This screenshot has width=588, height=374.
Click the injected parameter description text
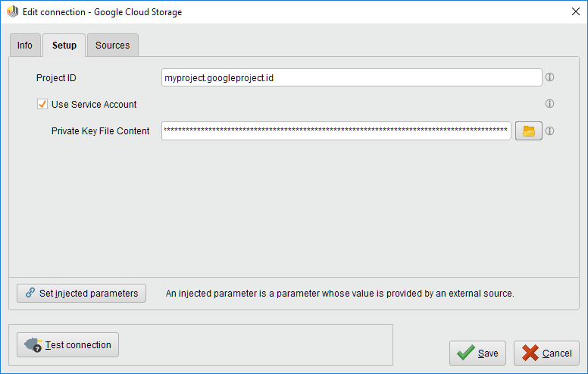(339, 294)
